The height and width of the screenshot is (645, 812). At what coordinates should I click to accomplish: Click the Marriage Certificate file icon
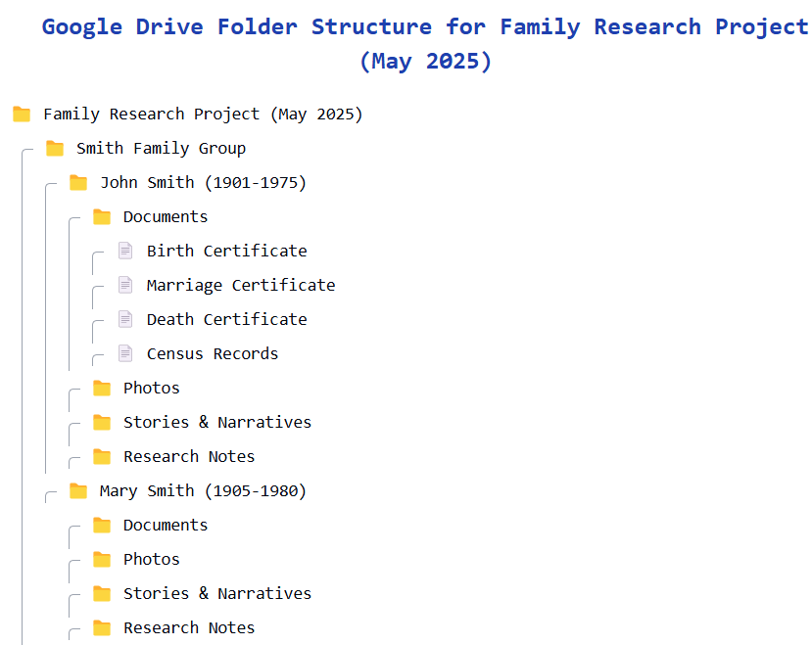tap(125, 285)
